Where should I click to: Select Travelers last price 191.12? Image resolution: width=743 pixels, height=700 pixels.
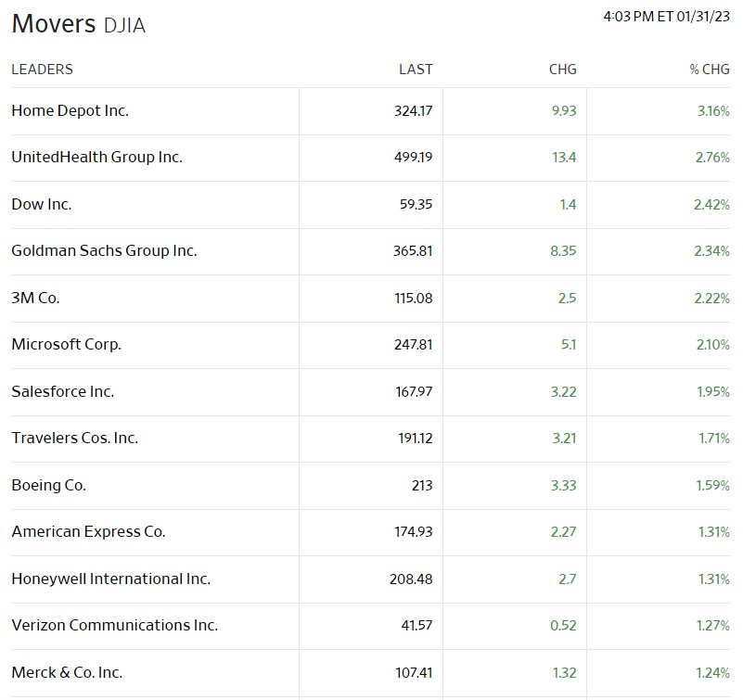(x=415, y=439)
